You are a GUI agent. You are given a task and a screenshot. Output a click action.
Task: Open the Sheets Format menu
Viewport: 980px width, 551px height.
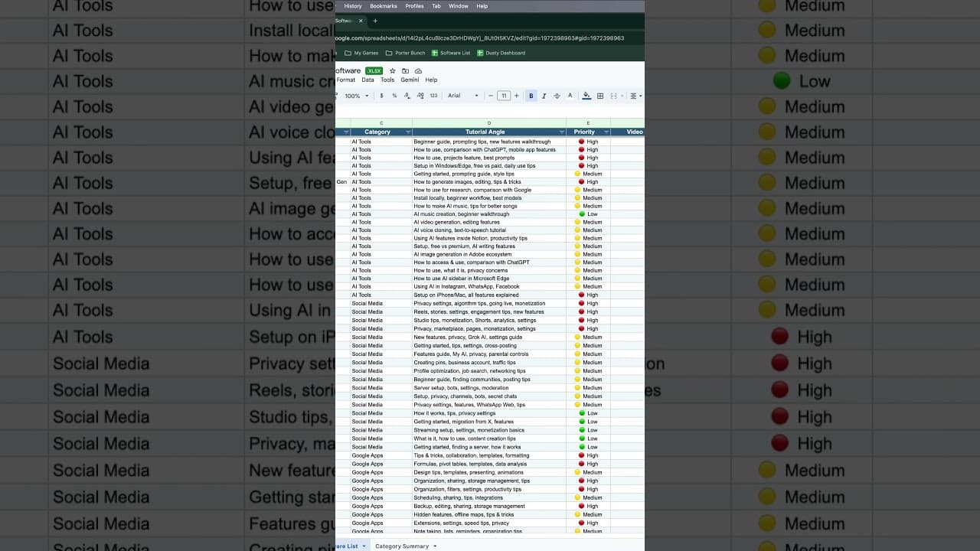tap(346, 80)
